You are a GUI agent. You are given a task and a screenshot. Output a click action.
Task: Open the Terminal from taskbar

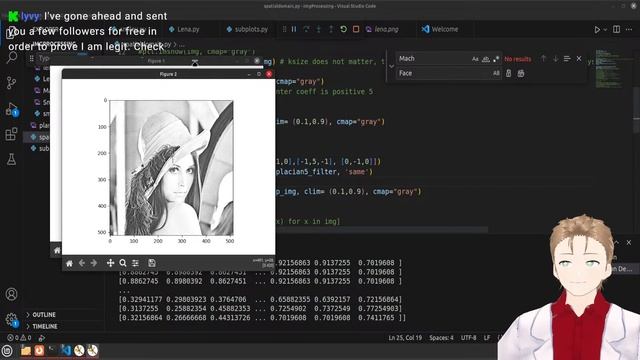click(x=52, y=350)
